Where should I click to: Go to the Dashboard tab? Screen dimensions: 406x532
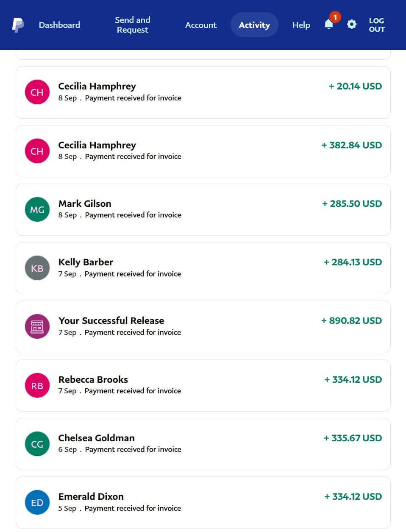(x=59, y=25)
